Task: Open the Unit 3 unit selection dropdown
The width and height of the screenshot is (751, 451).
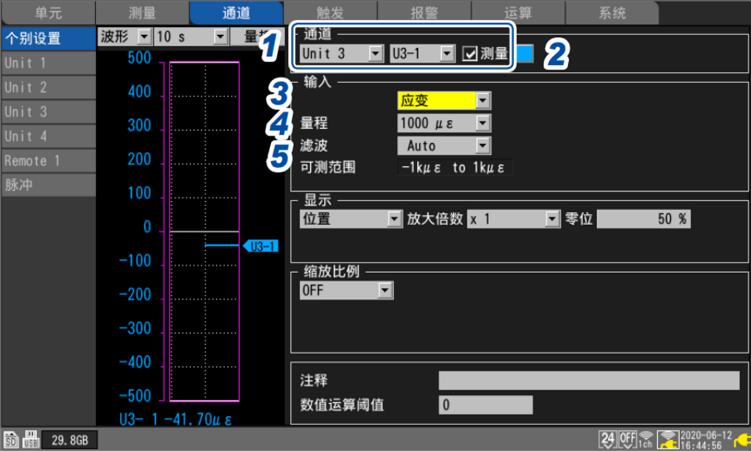Action: pos(340,53)
